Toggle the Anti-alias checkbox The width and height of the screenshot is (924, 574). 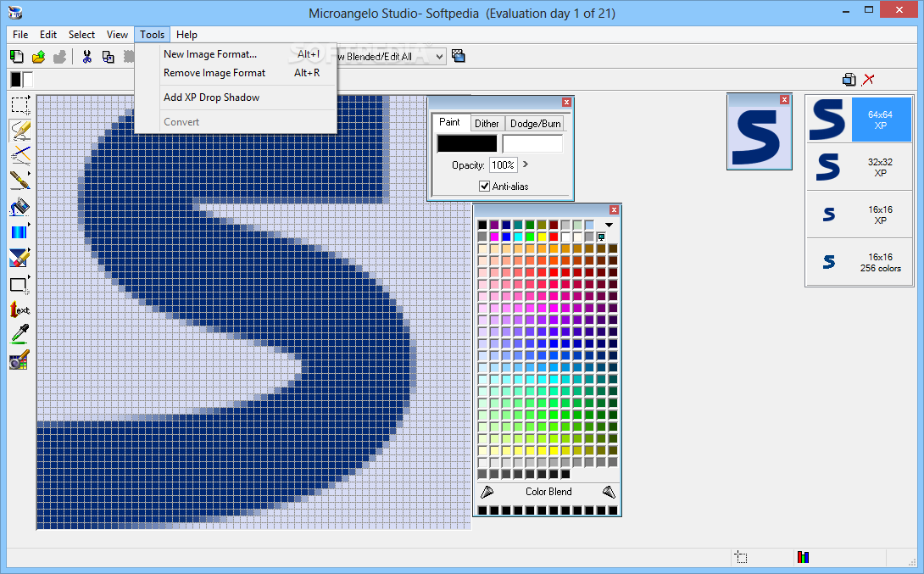coord(484,187)
